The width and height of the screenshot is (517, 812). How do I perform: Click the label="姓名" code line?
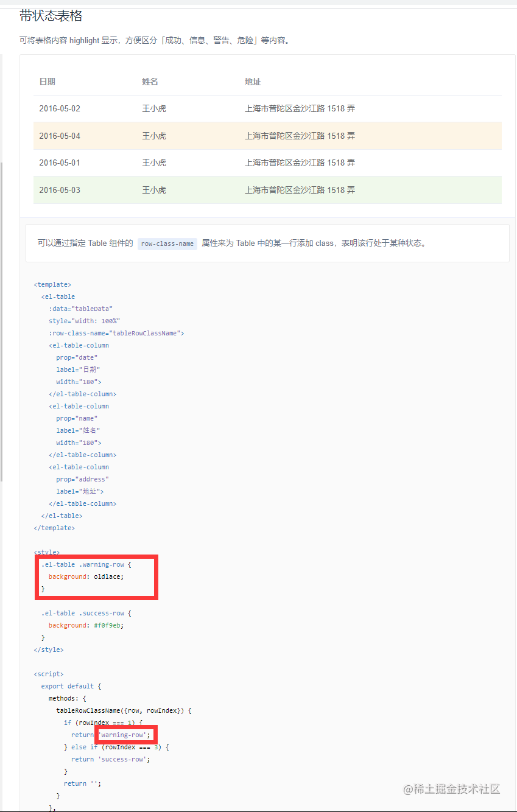tap(79, 430)
